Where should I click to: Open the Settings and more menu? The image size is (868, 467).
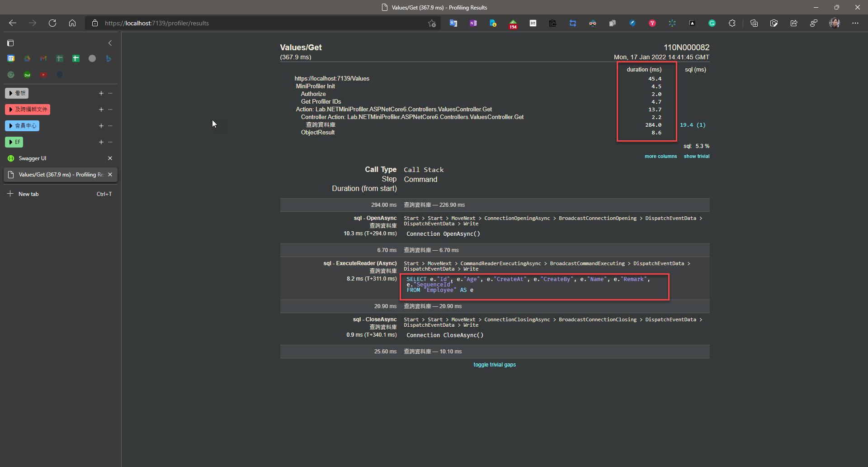[x=855, y=23]
